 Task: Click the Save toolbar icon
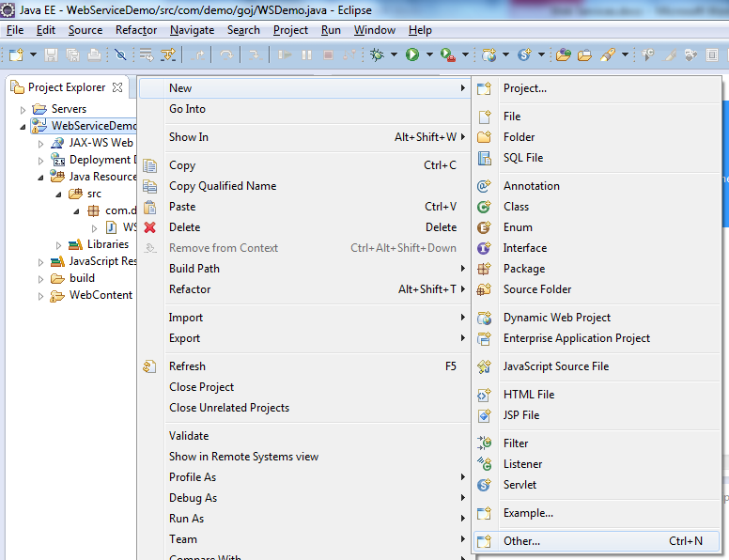click(x=51, y=55)
